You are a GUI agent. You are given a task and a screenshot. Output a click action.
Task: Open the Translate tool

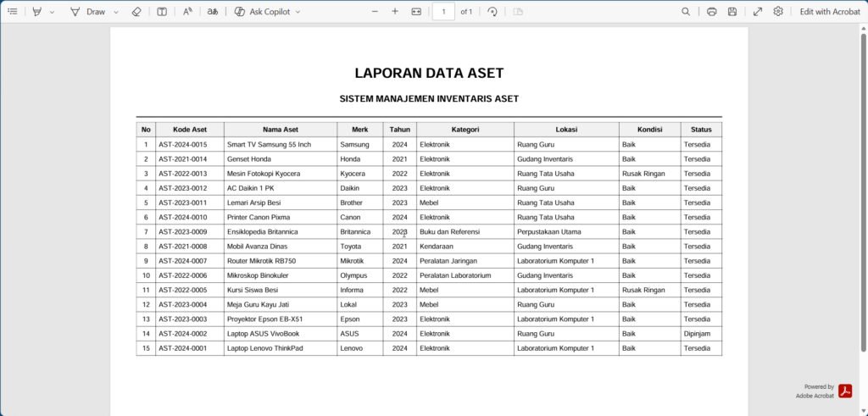(x=213, y=12)
